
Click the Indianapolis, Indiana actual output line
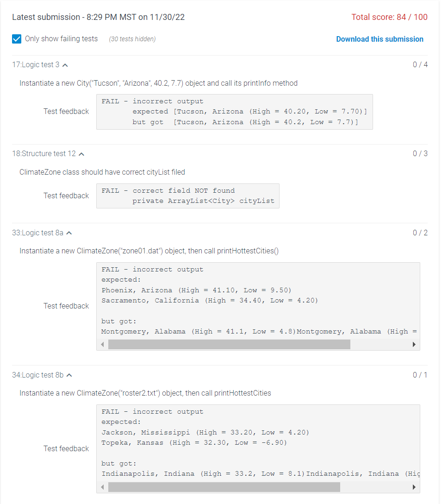261,474
